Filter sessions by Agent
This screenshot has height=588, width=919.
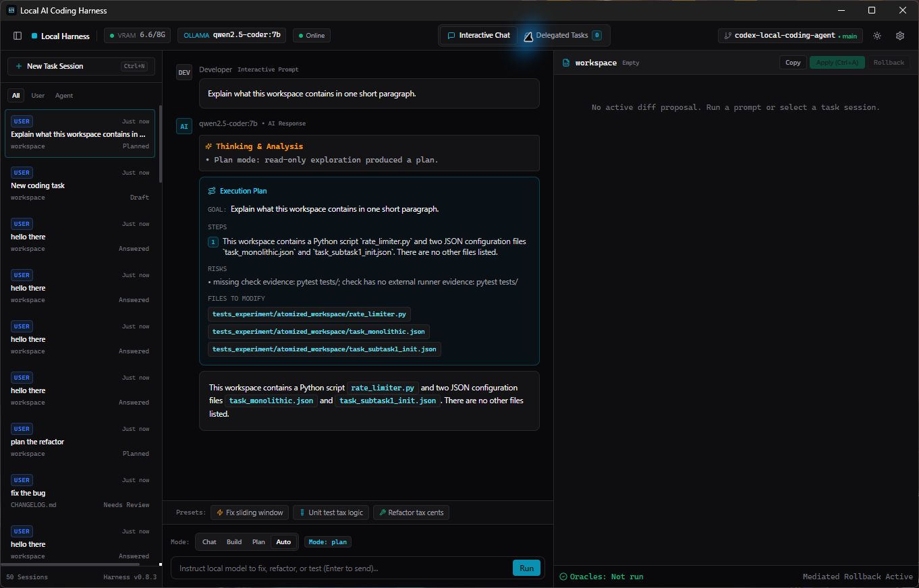tap(64, 96)
